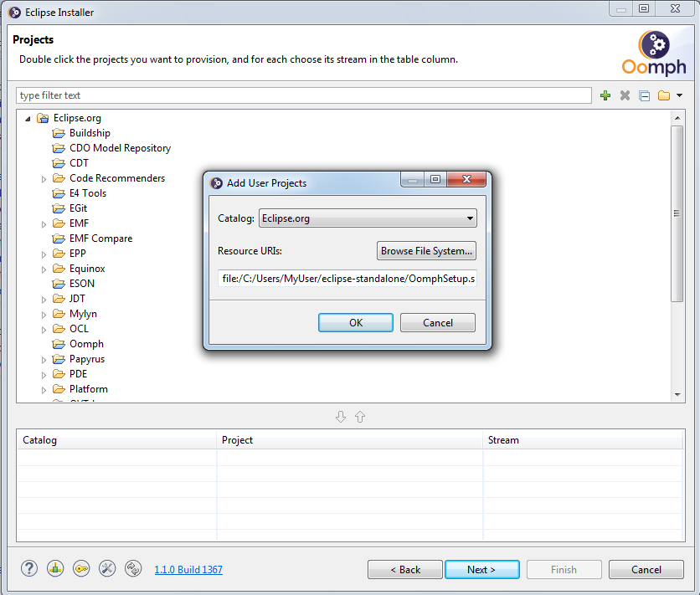Click the Eclipse.org catalog folder icon
700x595 pixels.
coord(43,118)
